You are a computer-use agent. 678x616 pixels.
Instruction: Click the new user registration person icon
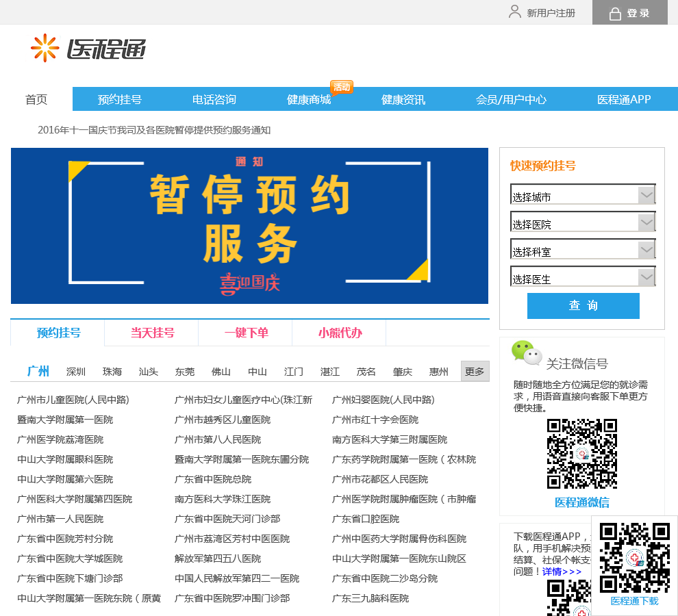514,12
